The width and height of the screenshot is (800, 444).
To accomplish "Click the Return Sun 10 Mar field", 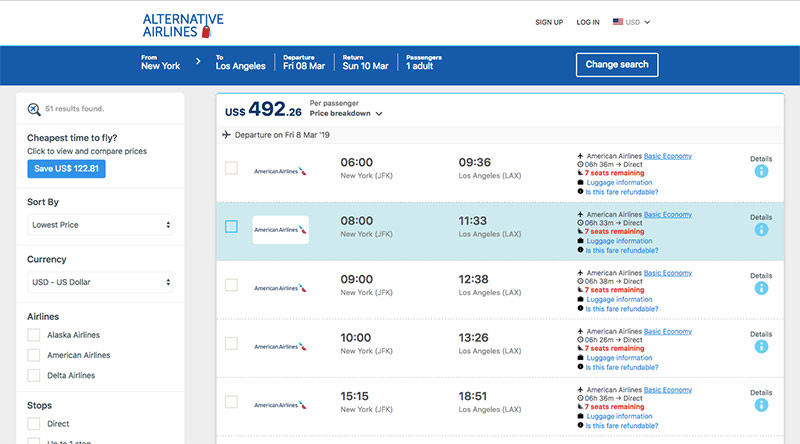I will click(x=365, y=62).
